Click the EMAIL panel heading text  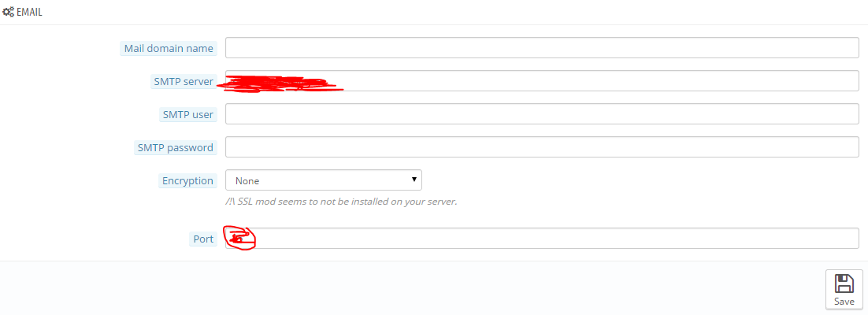point(29,12)
